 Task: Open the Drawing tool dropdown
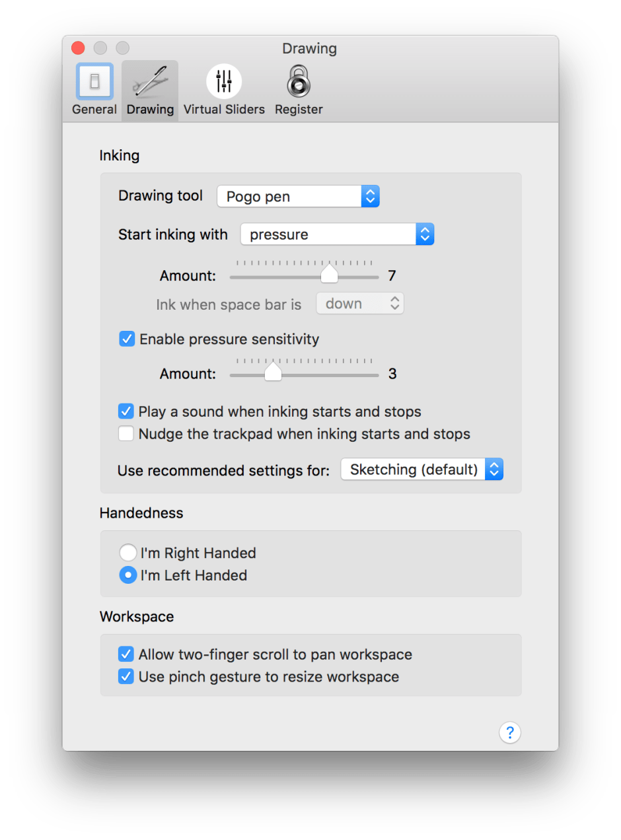[x=298, y=196]
